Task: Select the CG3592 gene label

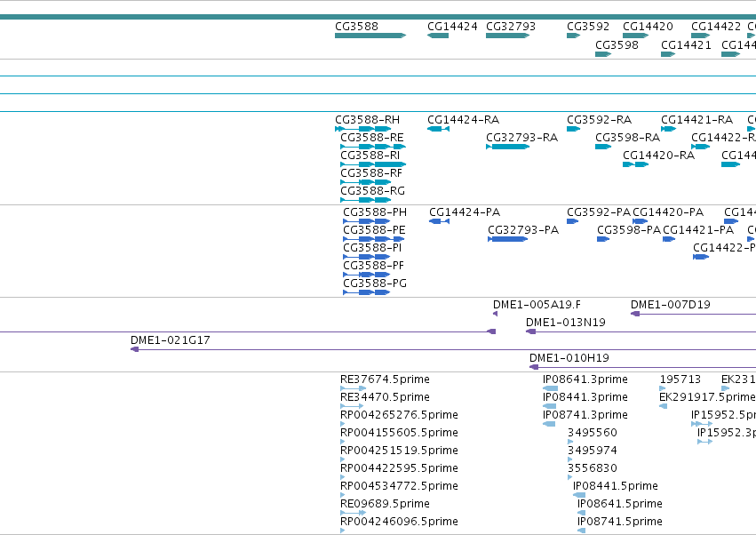Action: (588, 27)
